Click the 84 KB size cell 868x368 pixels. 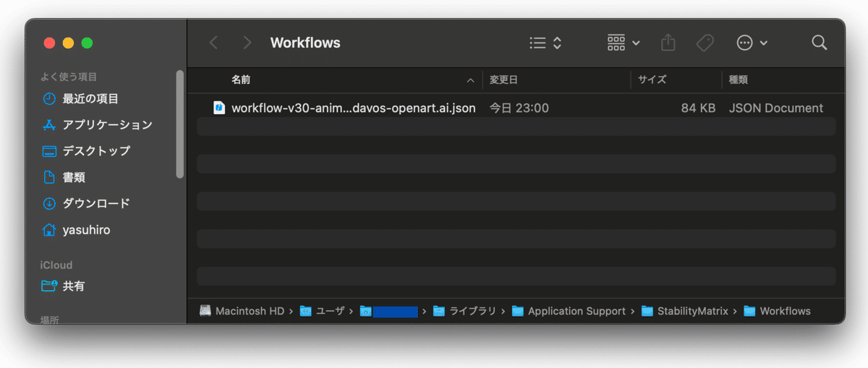point(698,108)
